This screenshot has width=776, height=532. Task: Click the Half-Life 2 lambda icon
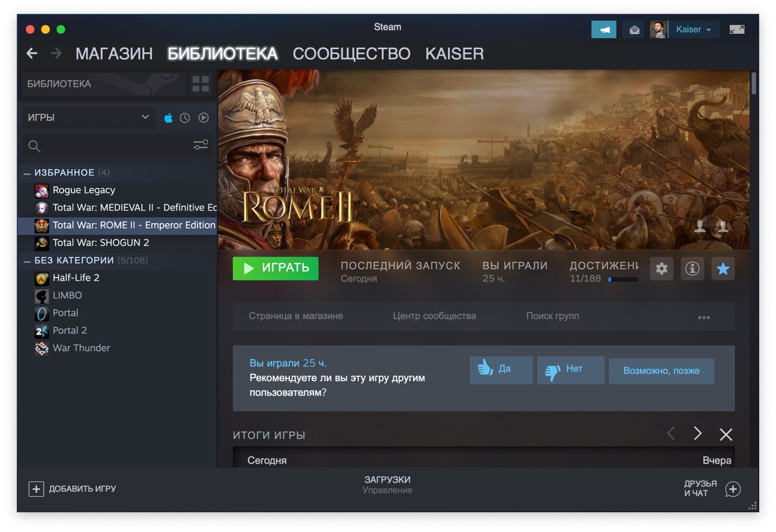[x=42, y=279]
